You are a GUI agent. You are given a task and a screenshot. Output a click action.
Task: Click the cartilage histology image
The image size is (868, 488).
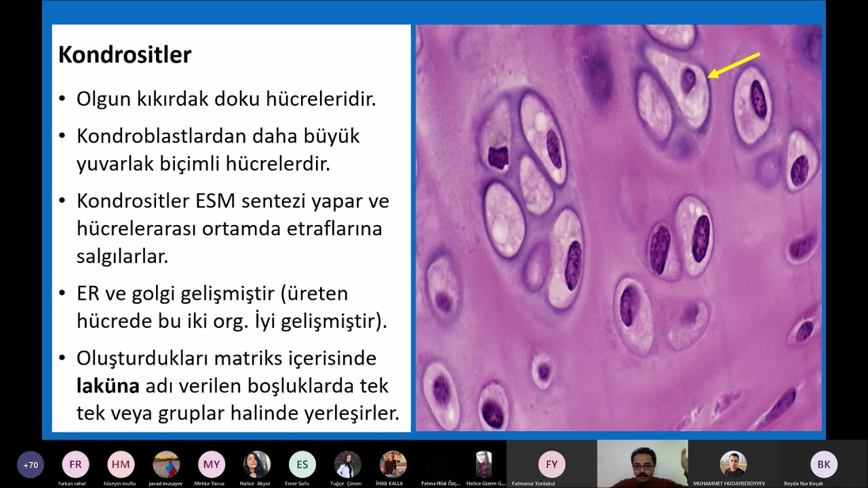click(x=618, y=228)
